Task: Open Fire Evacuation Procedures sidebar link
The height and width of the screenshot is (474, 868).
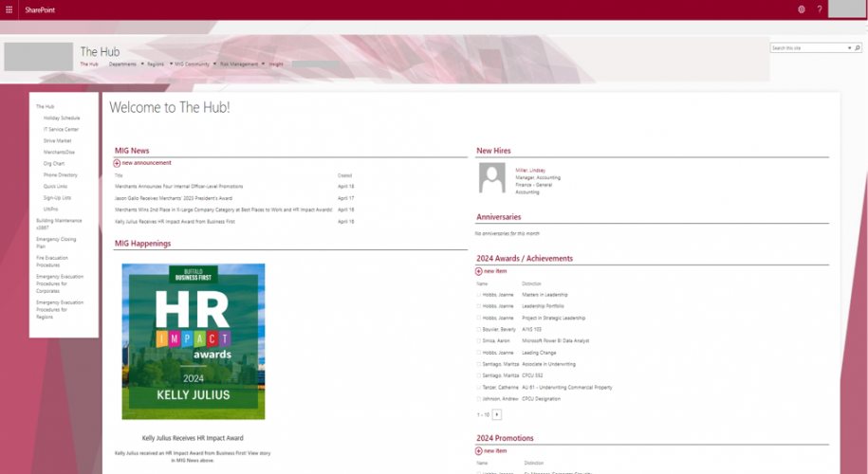Action: click(x=52, y=261)
